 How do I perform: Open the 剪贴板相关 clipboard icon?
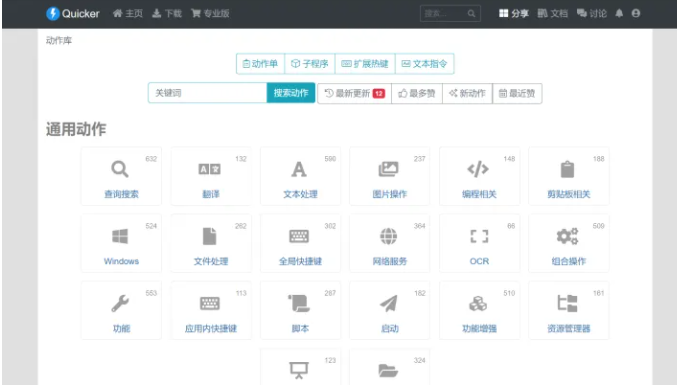tap(567, 169)
